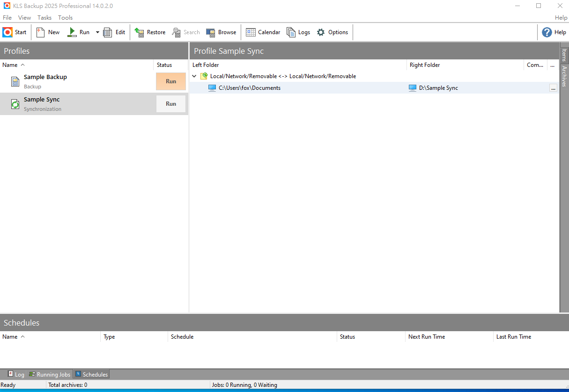Open the Run dropdown arrow
This screenshot has width=569, height=392.
pyautogui.click(x=97, y=32)
